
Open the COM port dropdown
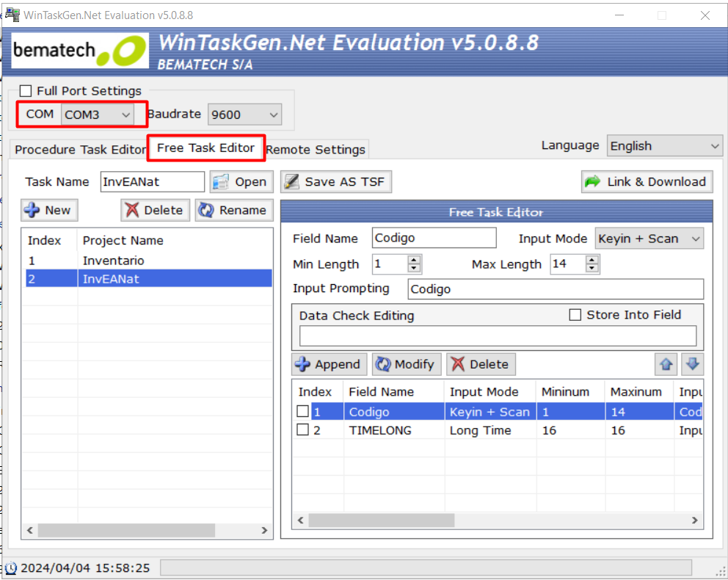point(98,115)
